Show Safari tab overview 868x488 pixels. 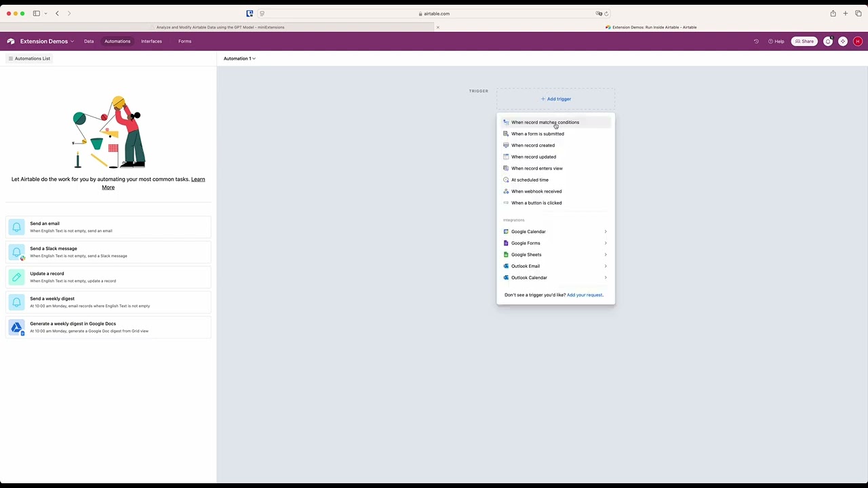tap(858, 14)
